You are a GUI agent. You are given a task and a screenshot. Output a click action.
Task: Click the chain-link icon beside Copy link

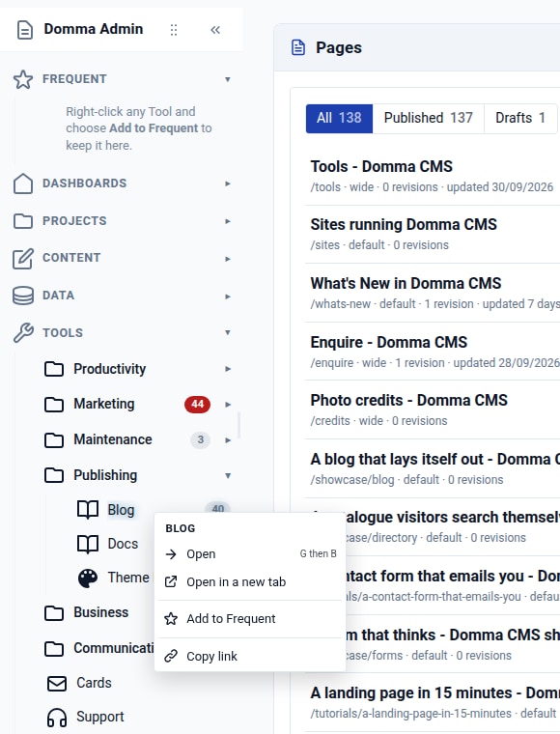pos(171,657)
